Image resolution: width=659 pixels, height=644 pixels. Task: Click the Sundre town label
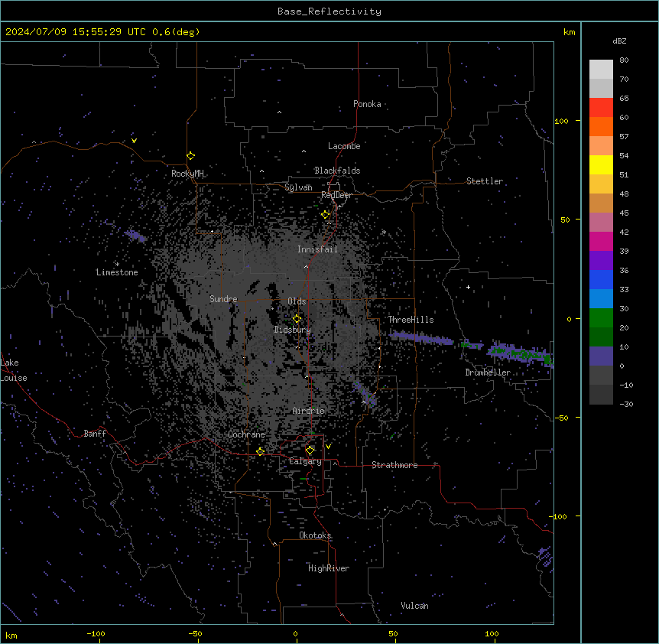223,299
